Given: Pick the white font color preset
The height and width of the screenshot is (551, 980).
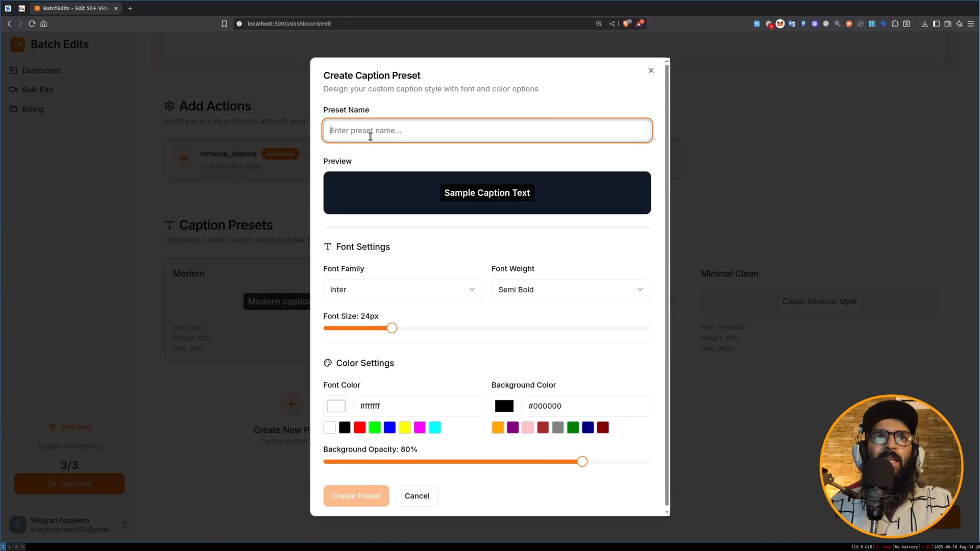Looking at the screenshot, I should point(330,428).
